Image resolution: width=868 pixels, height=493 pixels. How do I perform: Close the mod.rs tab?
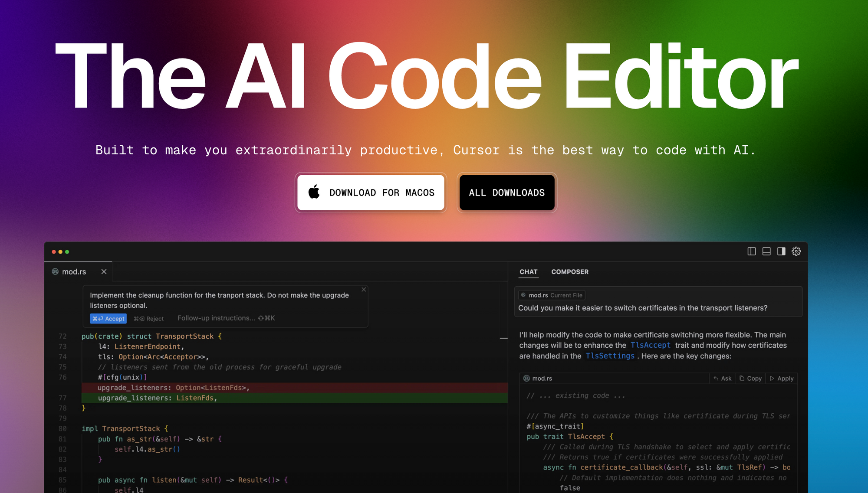(x=104, y=272)
